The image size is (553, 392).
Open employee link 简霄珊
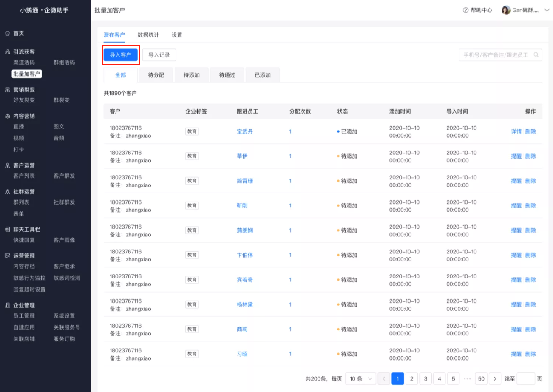coord(245,181)
